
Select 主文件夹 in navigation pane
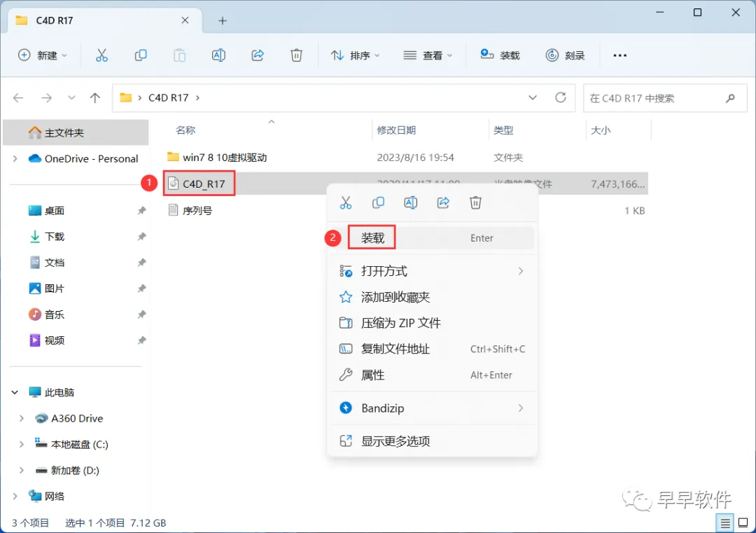pyautogui.click(x=76, y=132)
